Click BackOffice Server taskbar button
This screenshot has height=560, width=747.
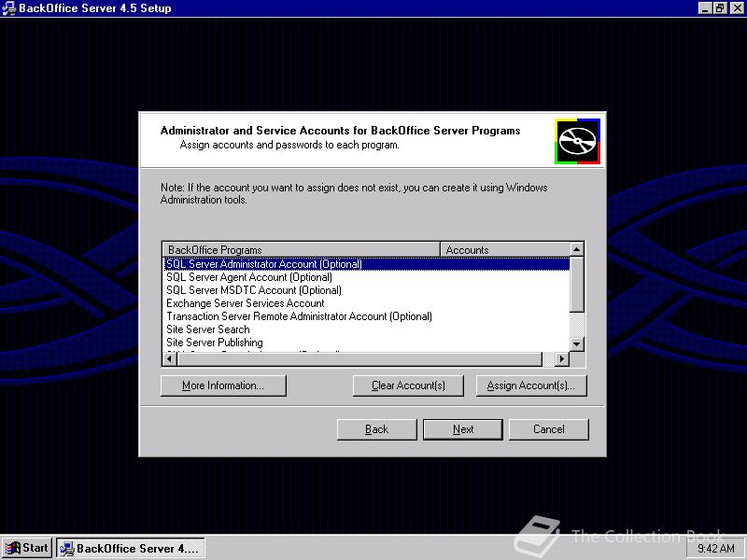click(x=131, y=548)
